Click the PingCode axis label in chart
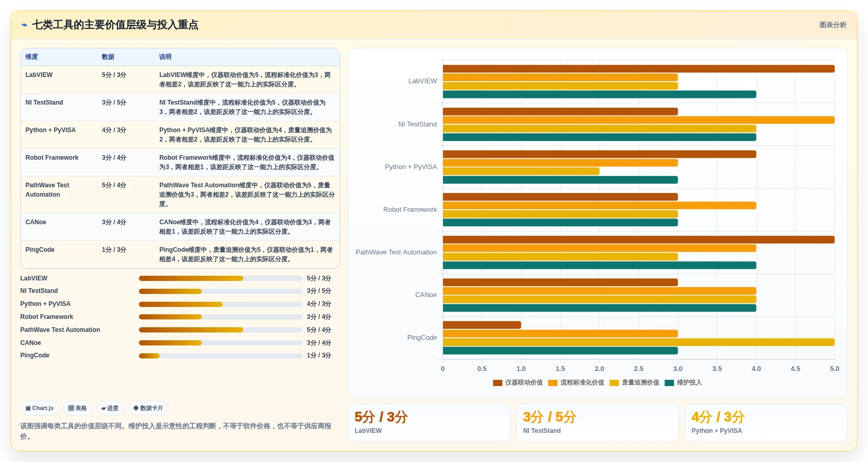Image resolution: width=868 pixels, height=462 pixels. [422, 338]
